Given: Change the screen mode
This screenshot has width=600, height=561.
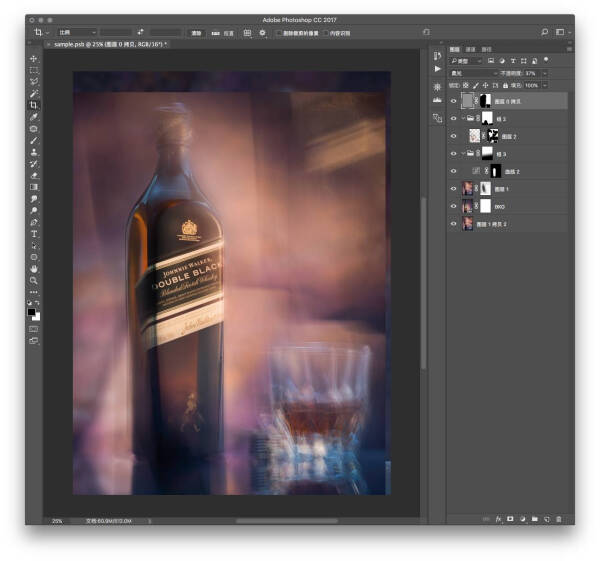Looking at the screenshot, I should click(x=34, y=341).
